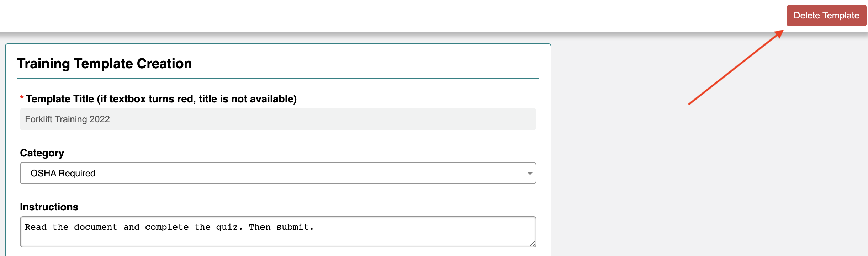Click the Category label text
Image resolution: width=868 pixels, height=256 pixels.
tap(42, 153)
